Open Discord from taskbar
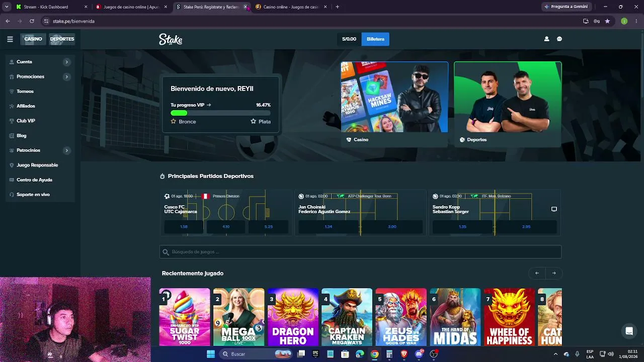 (419, 354)
